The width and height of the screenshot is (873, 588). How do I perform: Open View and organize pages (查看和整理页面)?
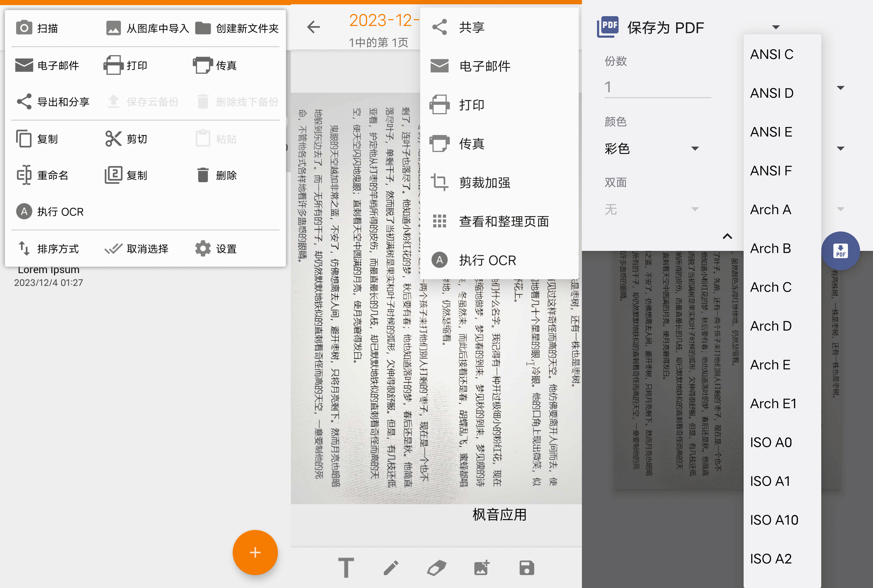click(499, 221)
